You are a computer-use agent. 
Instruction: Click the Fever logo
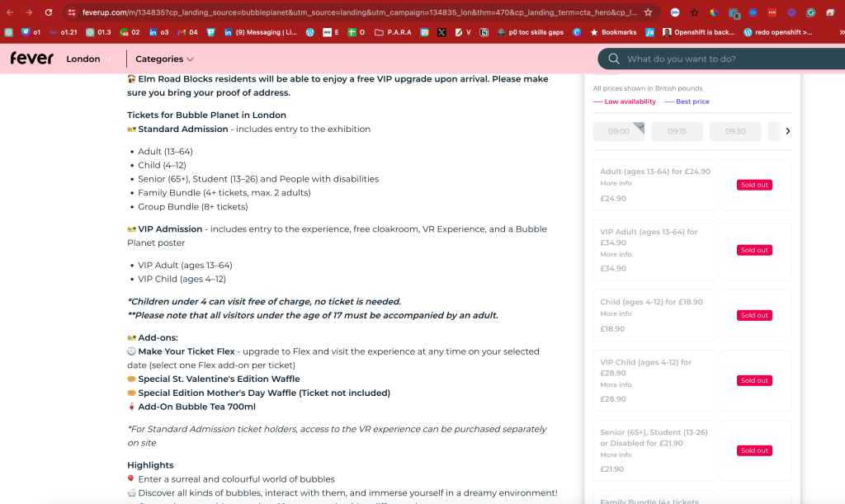[x=32, y=58]
